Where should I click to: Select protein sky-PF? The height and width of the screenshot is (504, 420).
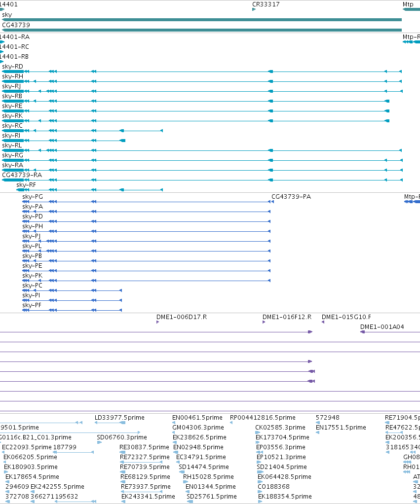[32, 305]
